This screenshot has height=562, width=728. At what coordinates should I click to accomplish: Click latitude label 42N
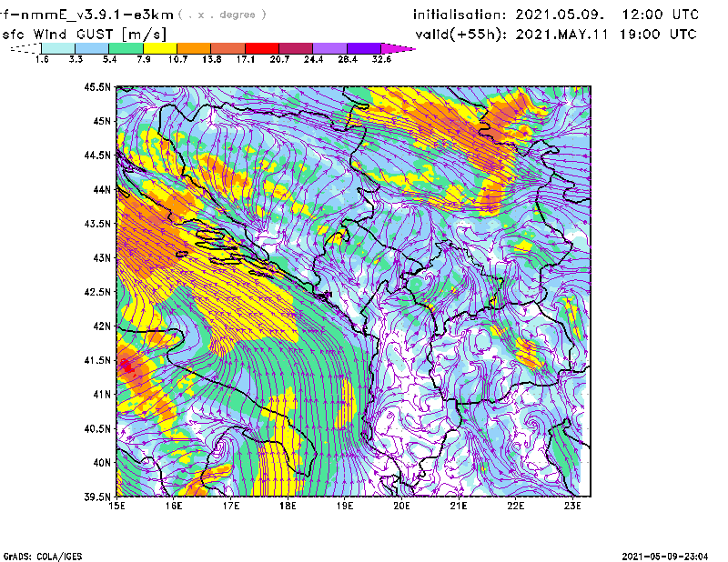coord(102,326)
